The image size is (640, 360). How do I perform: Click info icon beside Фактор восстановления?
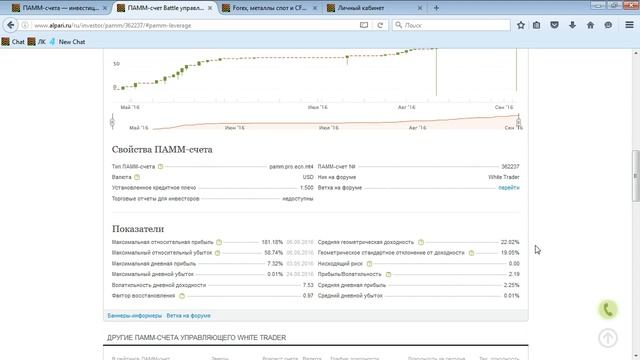tap(182, 296)
